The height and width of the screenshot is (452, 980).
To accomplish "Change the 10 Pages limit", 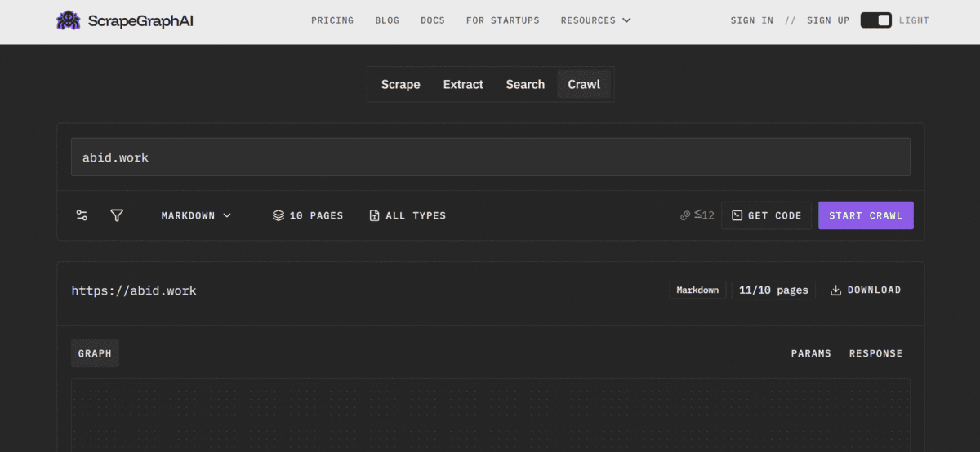I will point(308,215).
